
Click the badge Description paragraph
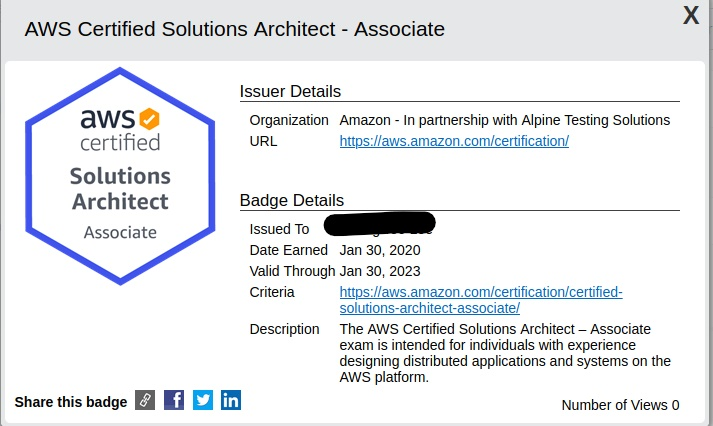505,353
